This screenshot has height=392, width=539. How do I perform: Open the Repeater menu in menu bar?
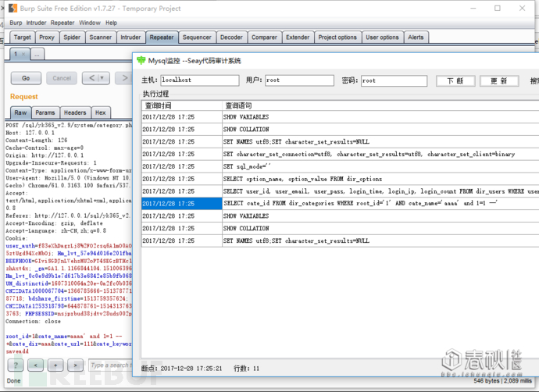coord(62,23)
